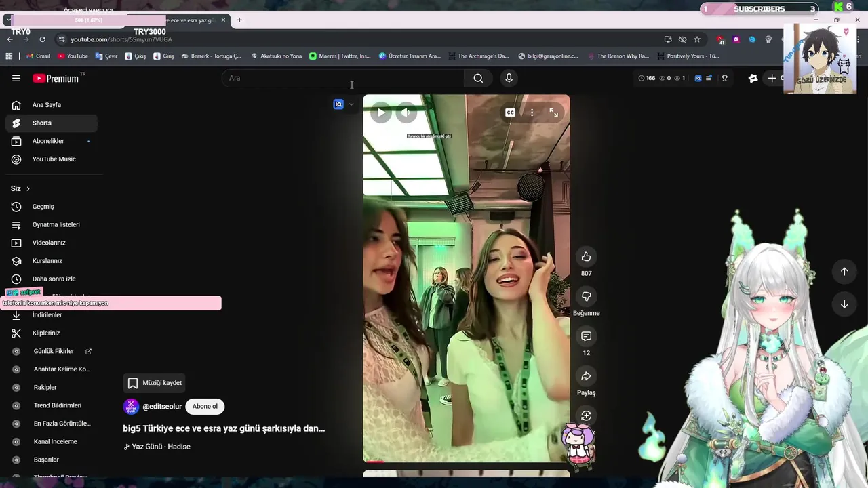This screenshot has height=488, width=868.
Task: Open @editseolur channel avatar
Action: click(131, 407)
